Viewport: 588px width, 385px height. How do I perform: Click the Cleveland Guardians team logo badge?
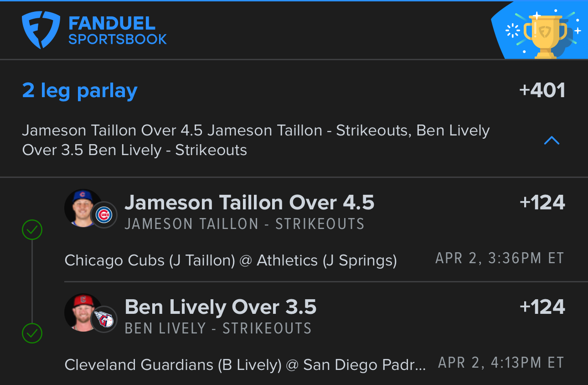[104, 319]
